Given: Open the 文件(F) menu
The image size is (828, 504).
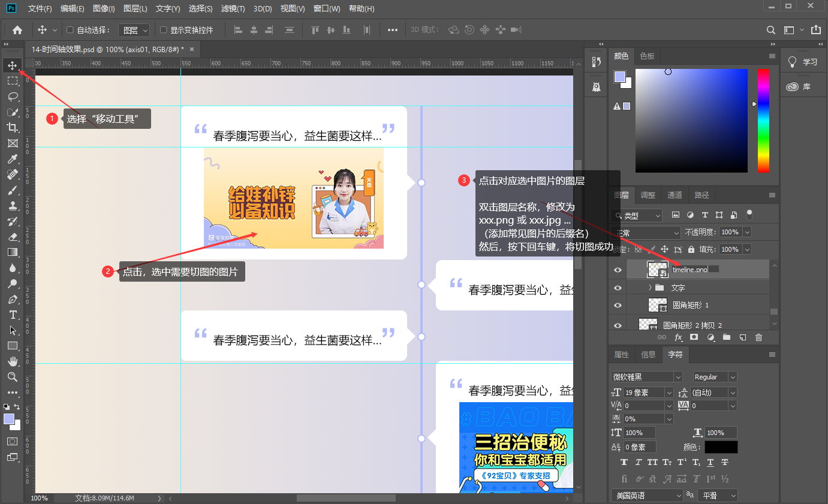Looking at the screenshot, I should click(40, 9).
